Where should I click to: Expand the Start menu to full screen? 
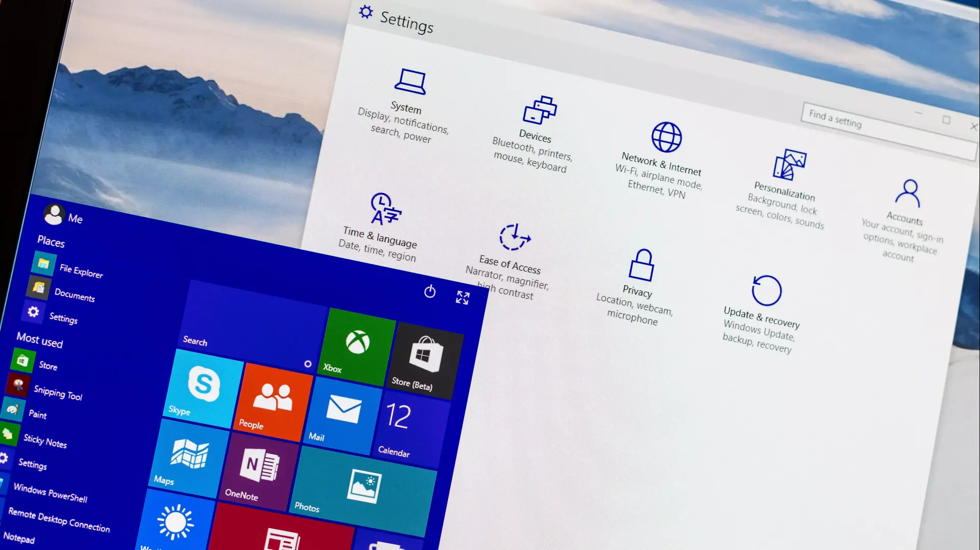click(x=462, y=297)
